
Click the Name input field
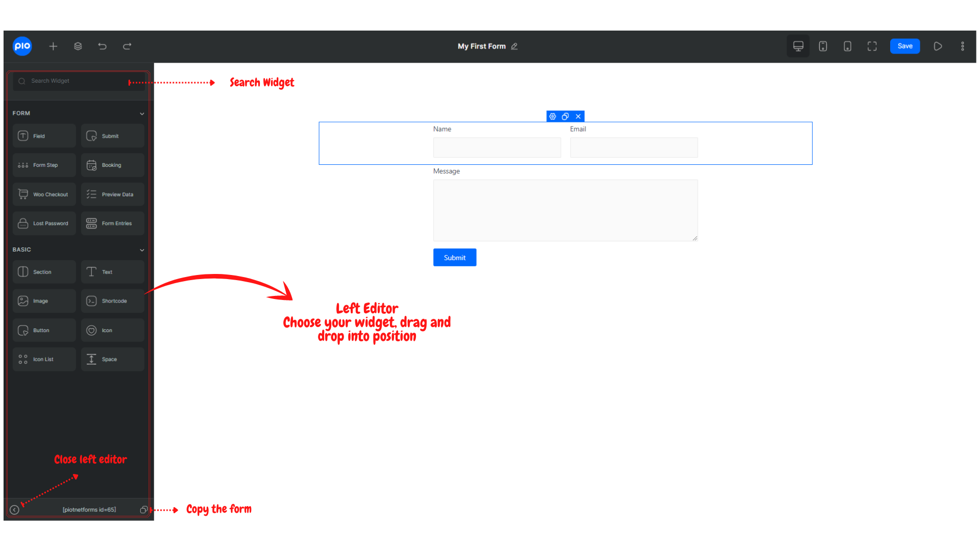coord(497,146)
